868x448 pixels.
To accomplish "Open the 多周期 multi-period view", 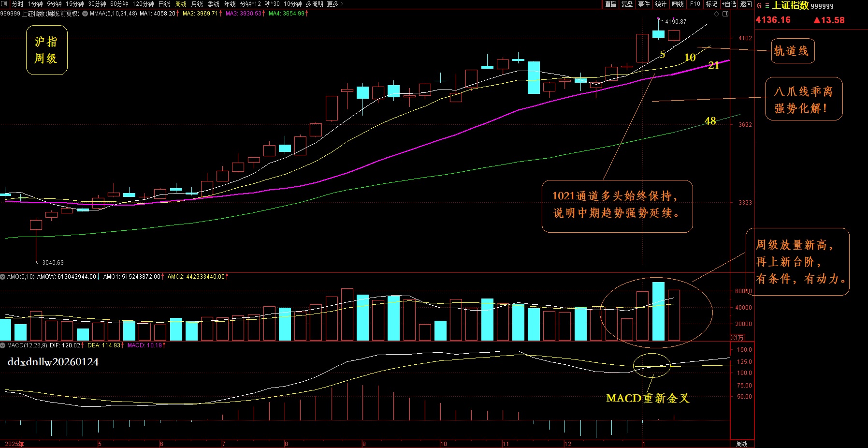I will click(314, 4).
